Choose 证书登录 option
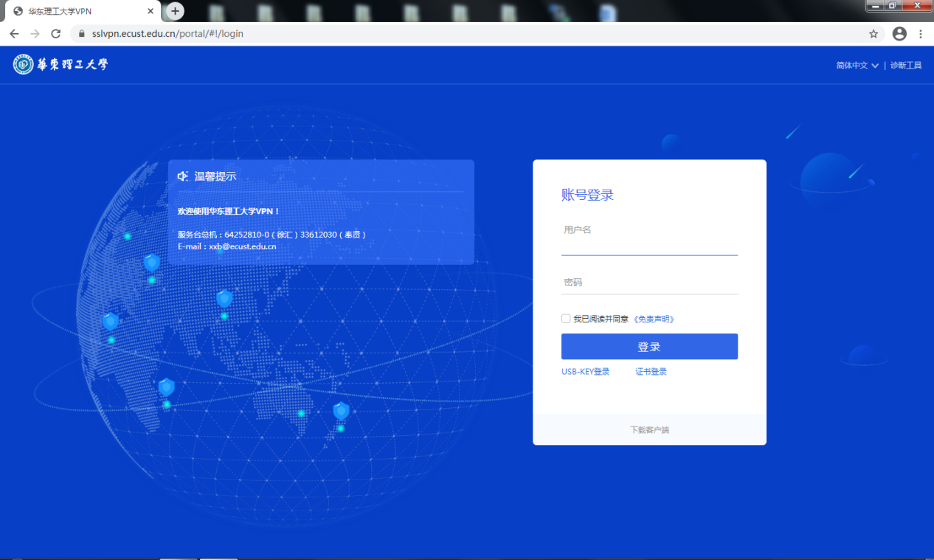 pos(651,372)
